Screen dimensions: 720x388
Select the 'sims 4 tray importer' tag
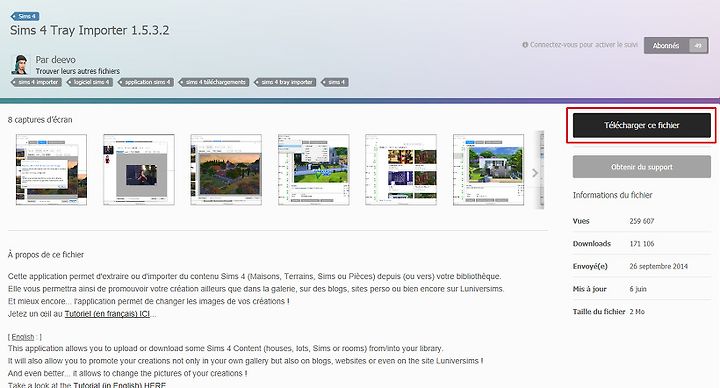[285, 82]
